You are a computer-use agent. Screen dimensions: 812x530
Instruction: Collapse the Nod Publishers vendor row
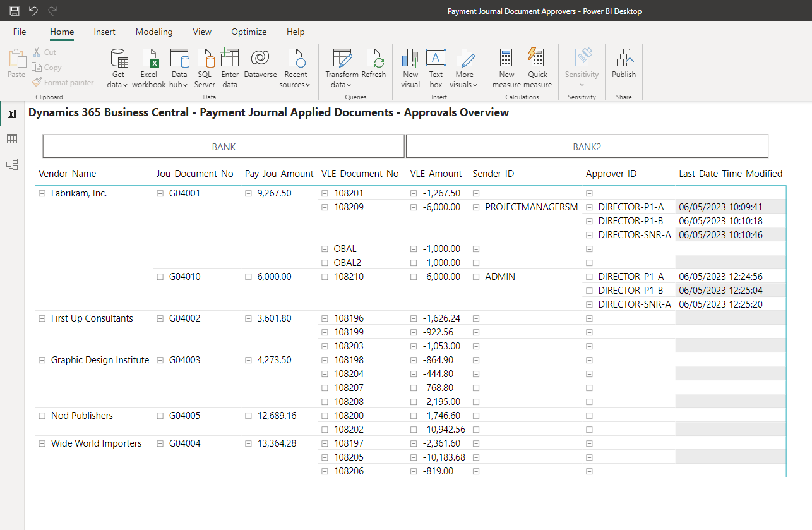(x=42, y=416)
